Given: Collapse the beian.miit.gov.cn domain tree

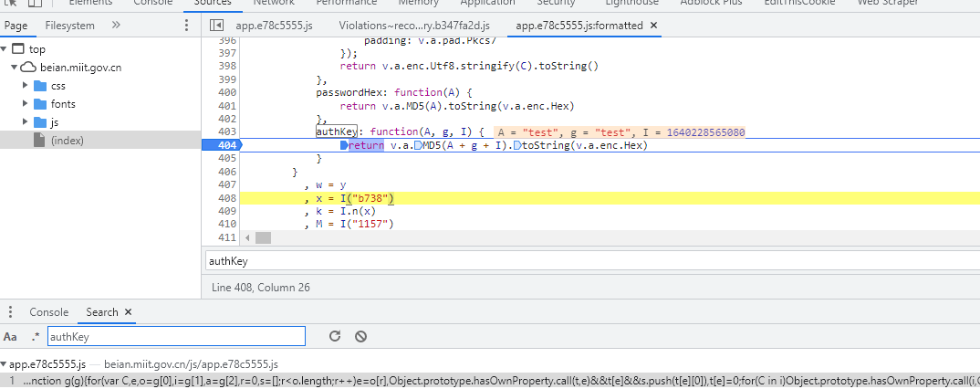Looking at the screenshot, I should (14, 68).
